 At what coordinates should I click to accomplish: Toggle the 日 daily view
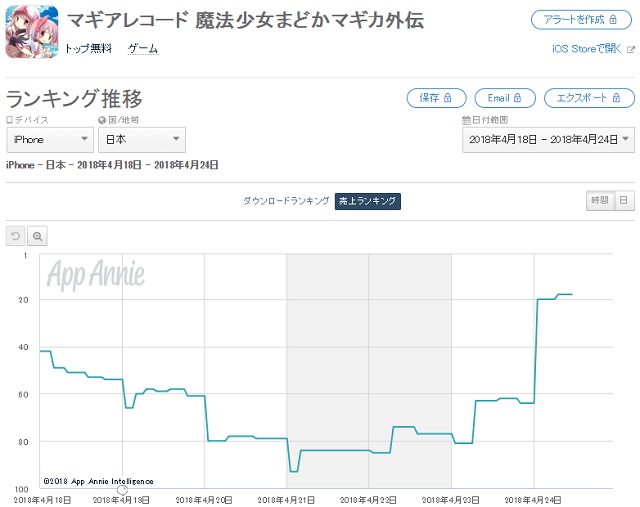point(624,200)
